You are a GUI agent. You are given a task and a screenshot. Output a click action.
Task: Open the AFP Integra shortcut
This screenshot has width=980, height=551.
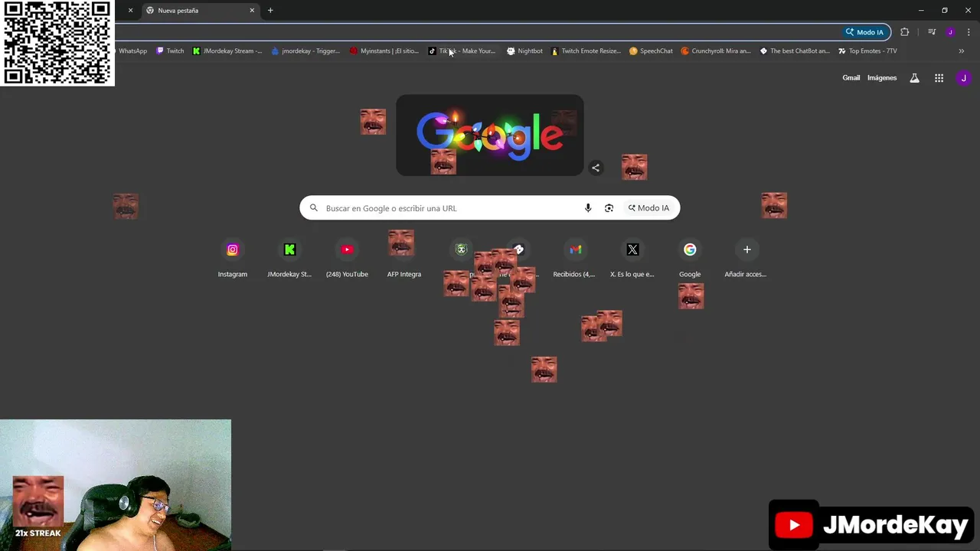click(x=404, y=259)
